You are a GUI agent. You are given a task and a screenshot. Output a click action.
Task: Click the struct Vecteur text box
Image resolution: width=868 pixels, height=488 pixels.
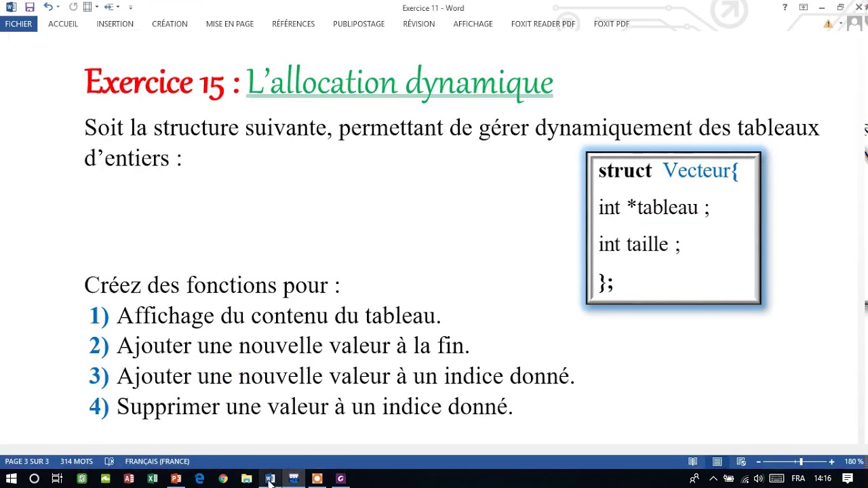coord(673,228)
